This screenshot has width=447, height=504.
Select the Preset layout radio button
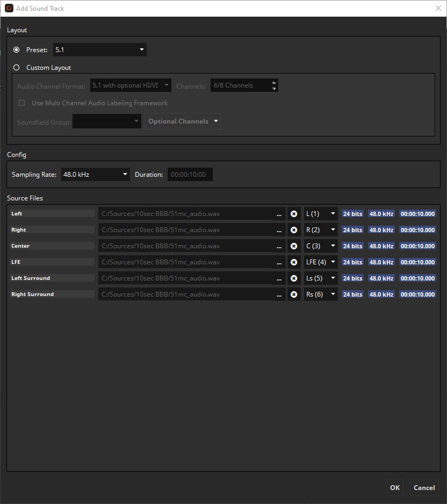click(x=17, y=50)
